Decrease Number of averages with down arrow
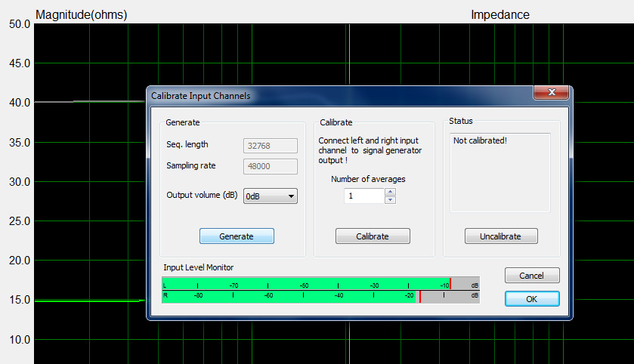This screenshot has width=634, height=364. click(x=390, y=199)
